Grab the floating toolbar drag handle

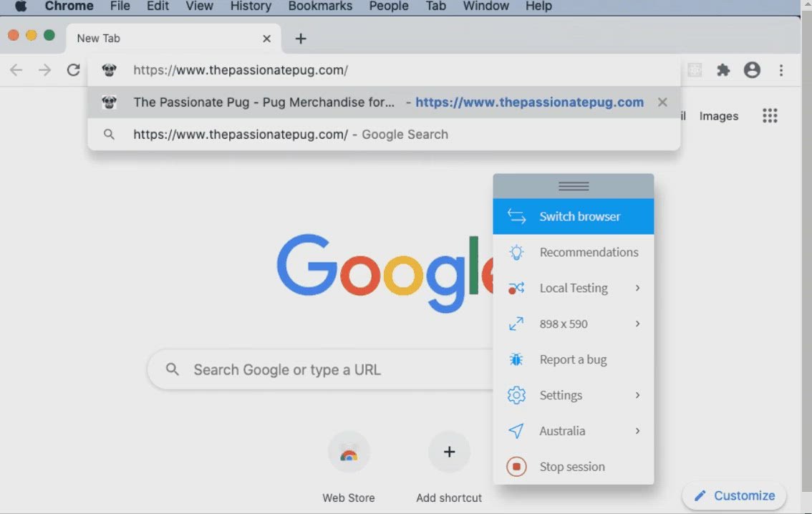[x=574, y=186]
